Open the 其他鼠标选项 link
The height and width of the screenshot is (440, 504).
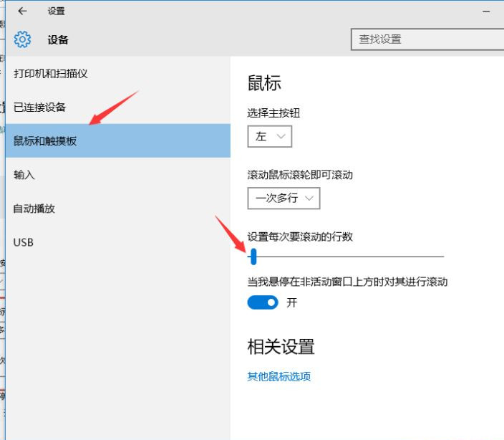coord(278,376)
